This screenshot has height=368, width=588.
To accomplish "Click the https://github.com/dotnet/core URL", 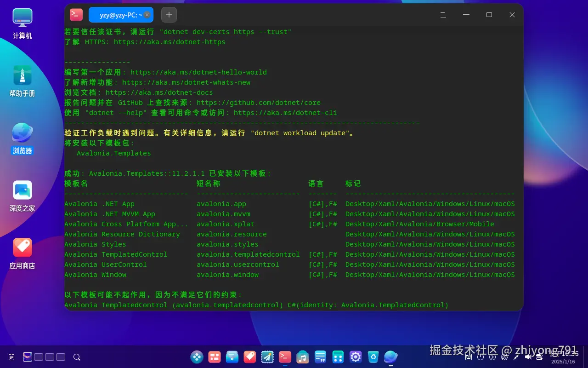I will (x=259, y=103).
